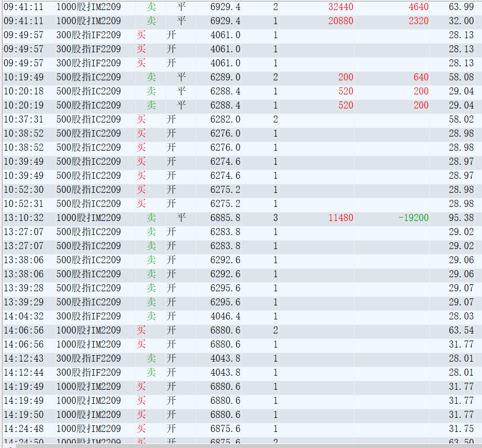Click the 14:19:50 IM2209 buy row
The width and height of the screenshot is (482, 448).
[x=241, y=414]
